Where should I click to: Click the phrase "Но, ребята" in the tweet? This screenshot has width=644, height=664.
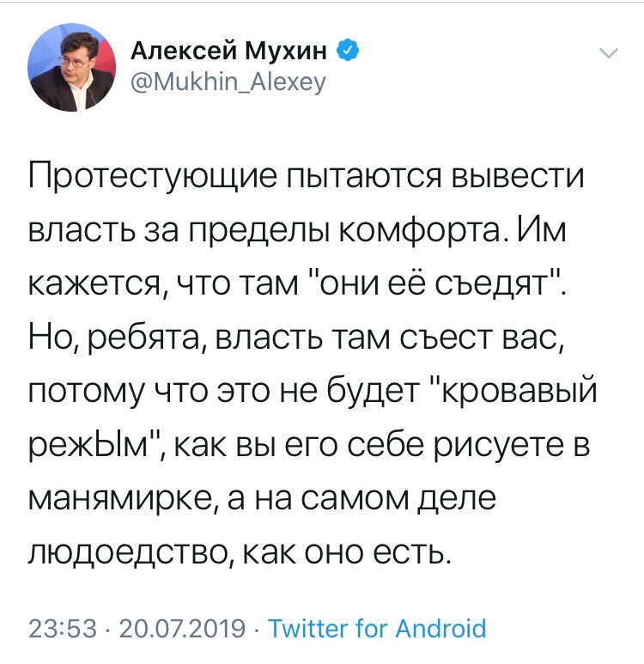click(x=113, y=338)
